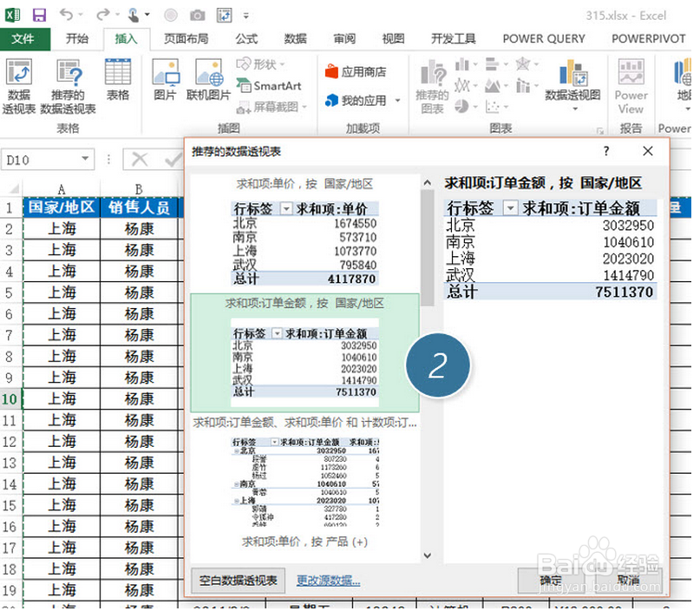Image resolution: width=700 pixels, height=611 pixels.
Task: Click the Change Source Data (更改源数据) link
Action: point(329,581)
